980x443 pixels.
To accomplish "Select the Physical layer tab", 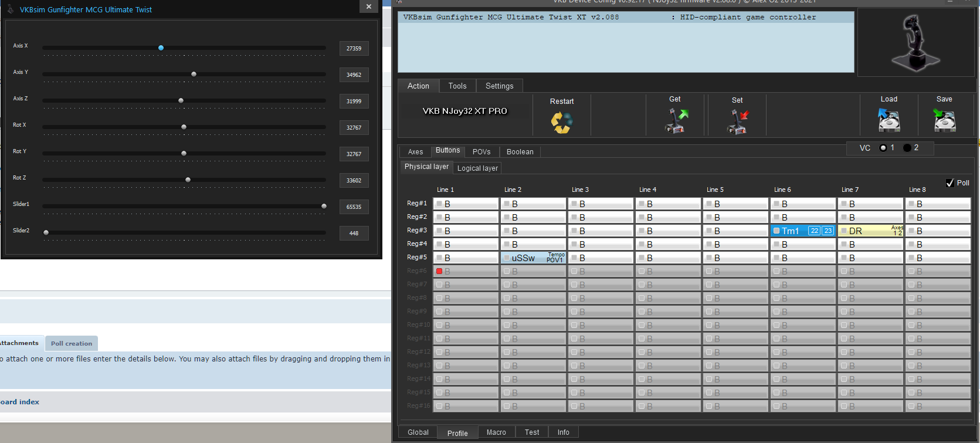I will pos(426,167).
